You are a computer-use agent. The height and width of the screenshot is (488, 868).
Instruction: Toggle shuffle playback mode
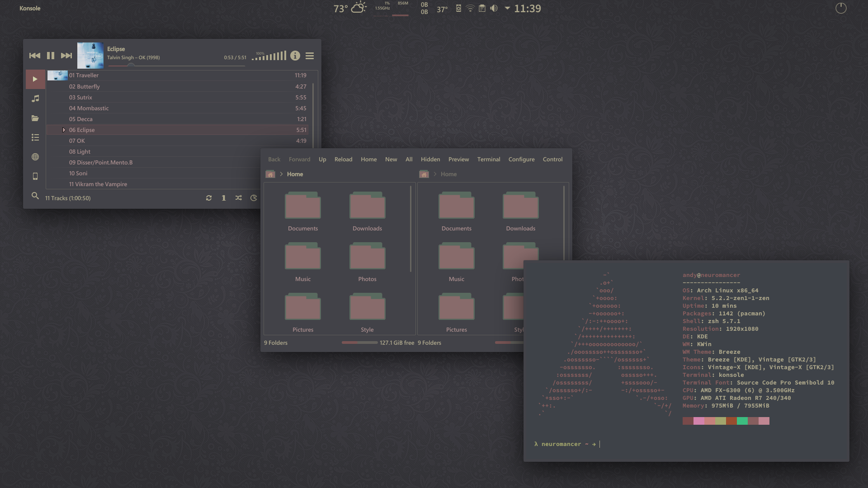click(239, 198)
